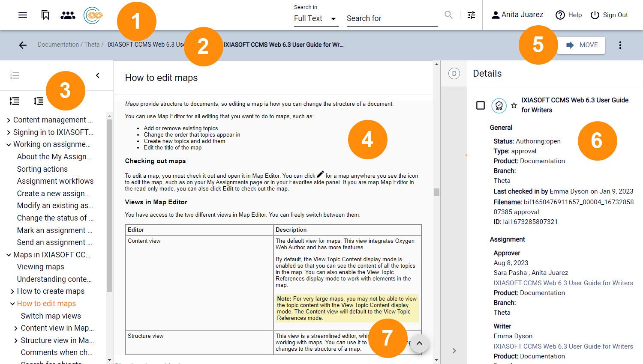The height and width of the screenshot is (364, 643).
Task: Click the Search for input field
Action: [392, 18]
